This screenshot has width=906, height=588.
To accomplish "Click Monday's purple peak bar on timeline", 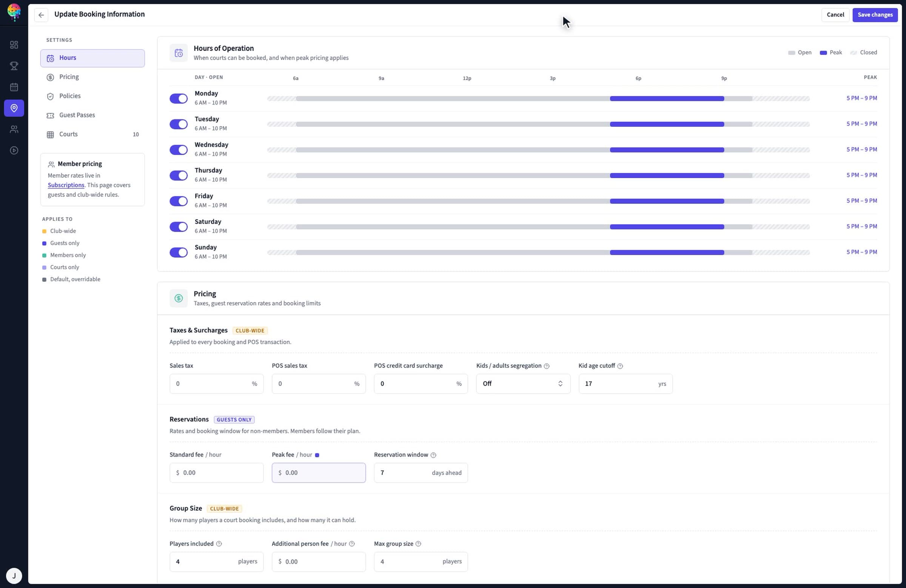I will (x=667, y=99).
